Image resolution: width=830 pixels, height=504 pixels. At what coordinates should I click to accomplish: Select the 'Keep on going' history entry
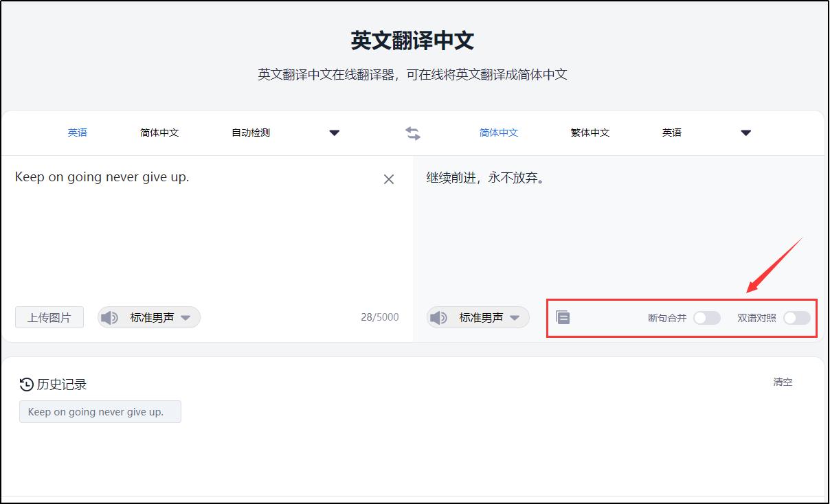point(100,411)
